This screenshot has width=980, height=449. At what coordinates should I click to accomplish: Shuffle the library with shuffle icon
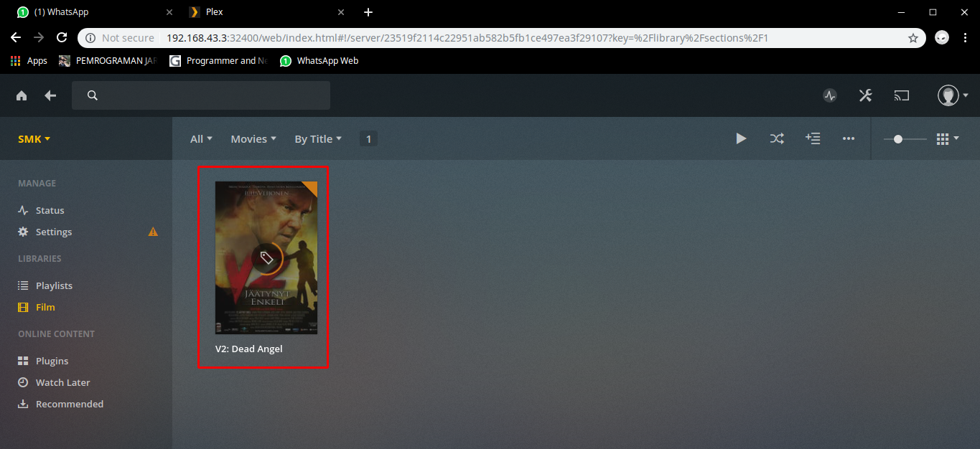777,138
